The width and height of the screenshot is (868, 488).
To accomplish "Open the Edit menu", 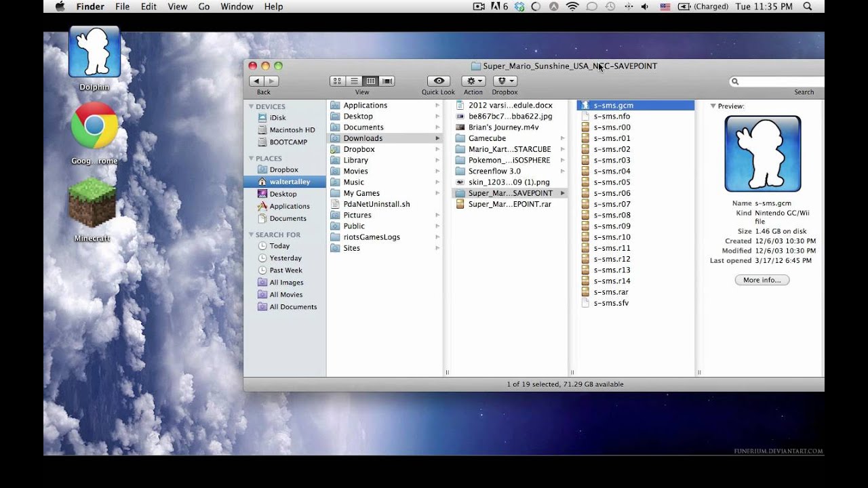I will coord(149,6).
